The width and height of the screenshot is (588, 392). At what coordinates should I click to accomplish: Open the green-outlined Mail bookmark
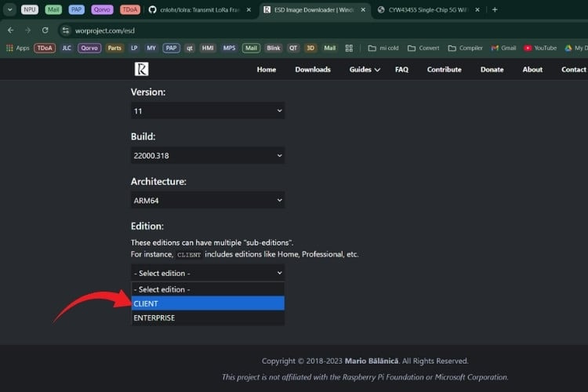tap(251, 48)
